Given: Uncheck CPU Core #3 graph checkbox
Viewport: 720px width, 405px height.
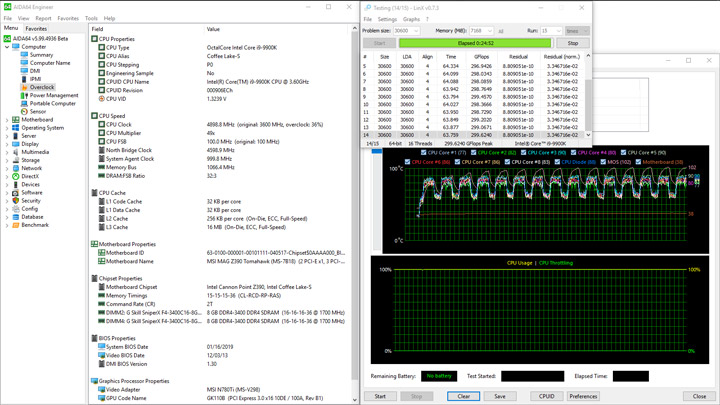Looking at the screenshot, I should 523,152.
